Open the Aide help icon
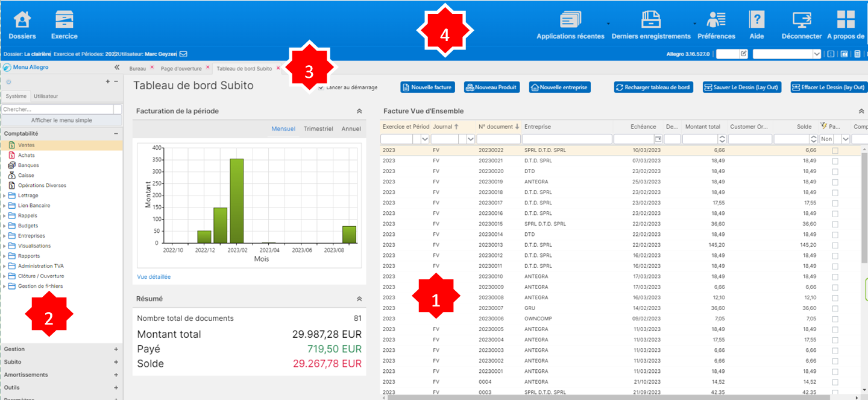The width and height of the screenshot is (868, 400). (x=756, y=19)
